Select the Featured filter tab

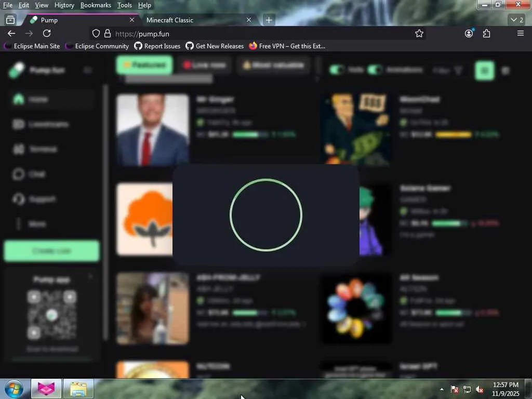click(144, 65)
